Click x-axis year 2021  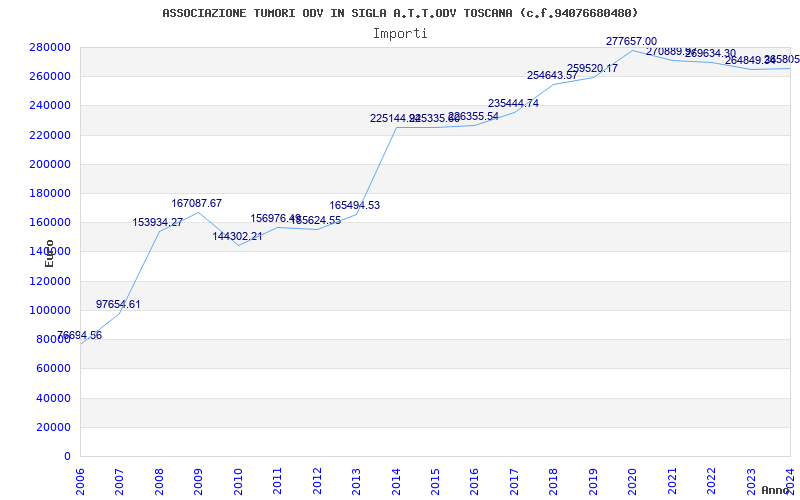coord(672,482)
